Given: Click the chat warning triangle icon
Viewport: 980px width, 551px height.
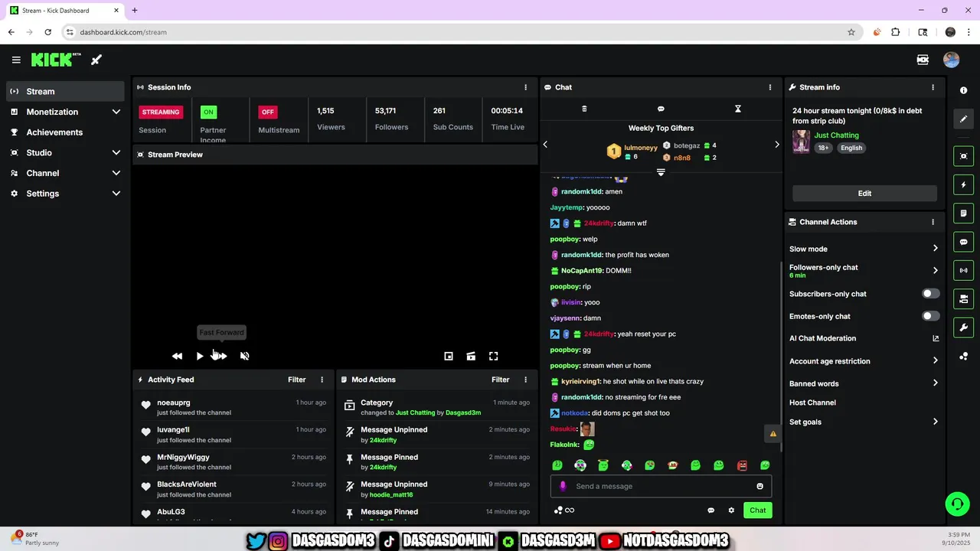Looking at the screenshot, I should 773,433.
